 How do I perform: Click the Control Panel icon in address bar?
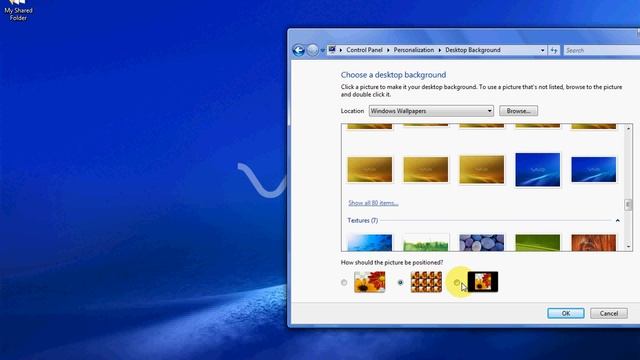coord(332,50)
